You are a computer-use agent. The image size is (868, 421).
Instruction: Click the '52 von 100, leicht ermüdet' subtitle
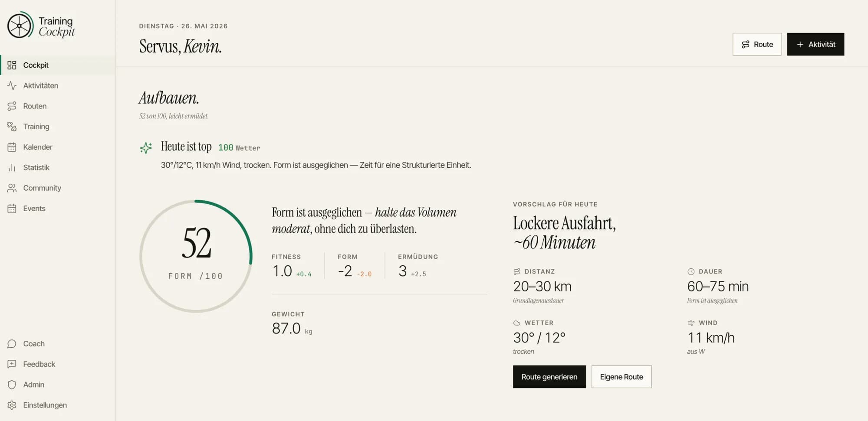tap(174, 116)
